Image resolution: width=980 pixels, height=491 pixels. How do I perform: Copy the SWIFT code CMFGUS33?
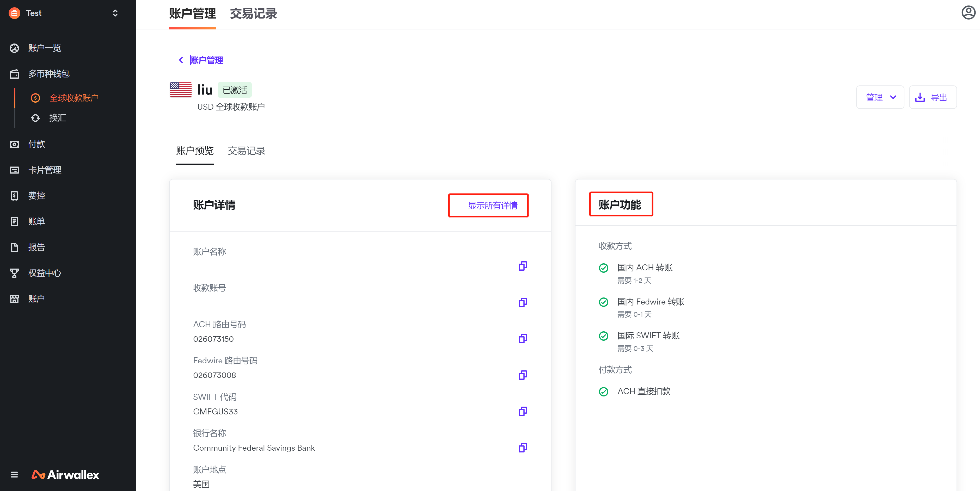point(523,411)
